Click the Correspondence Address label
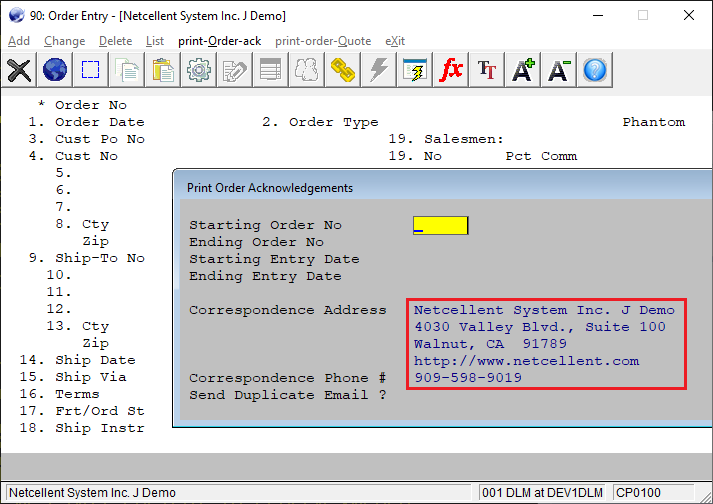The width and height of the screenshot is (713, 504). (x=288, y=310)
